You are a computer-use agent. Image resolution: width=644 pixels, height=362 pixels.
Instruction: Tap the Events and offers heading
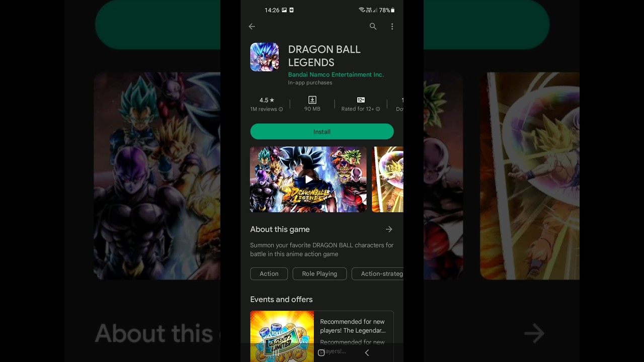pyautogui.click(x=281, y=299)
